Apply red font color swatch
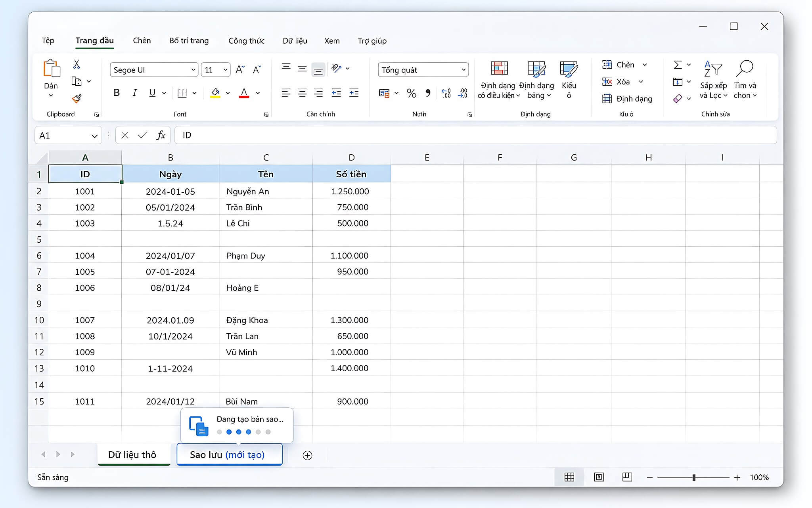812x508 pixels. tap(244, 93)
